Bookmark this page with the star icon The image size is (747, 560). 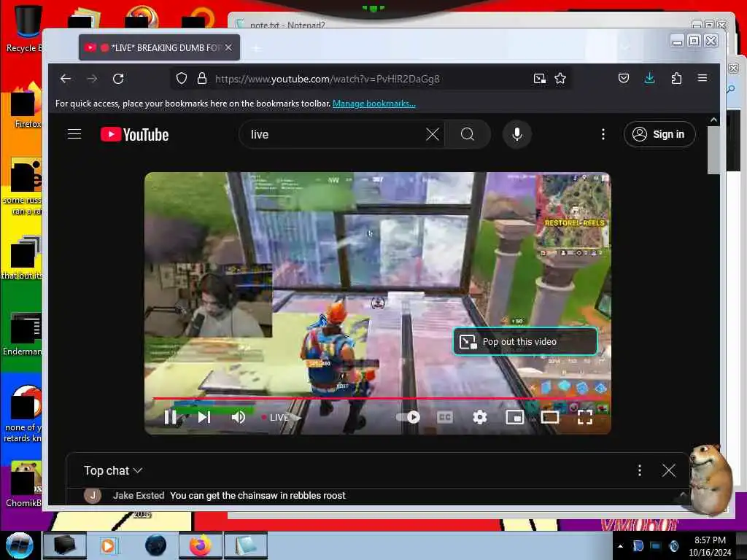click(560, 79)
